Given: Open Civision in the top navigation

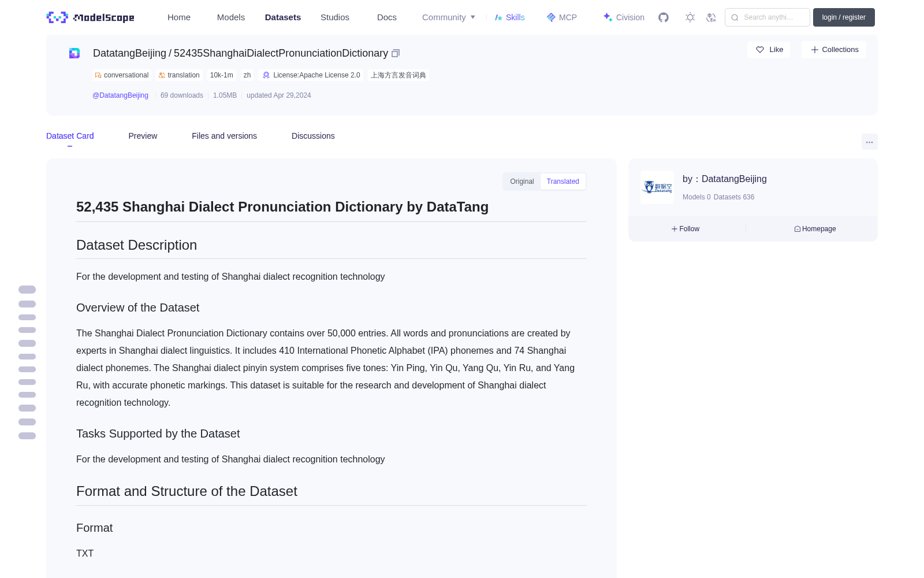Looking at the screenshot, I should coord(624,17).
